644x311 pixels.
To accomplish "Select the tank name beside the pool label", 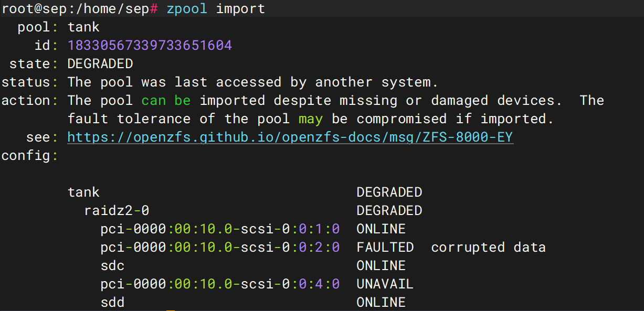I will (83, 27).
